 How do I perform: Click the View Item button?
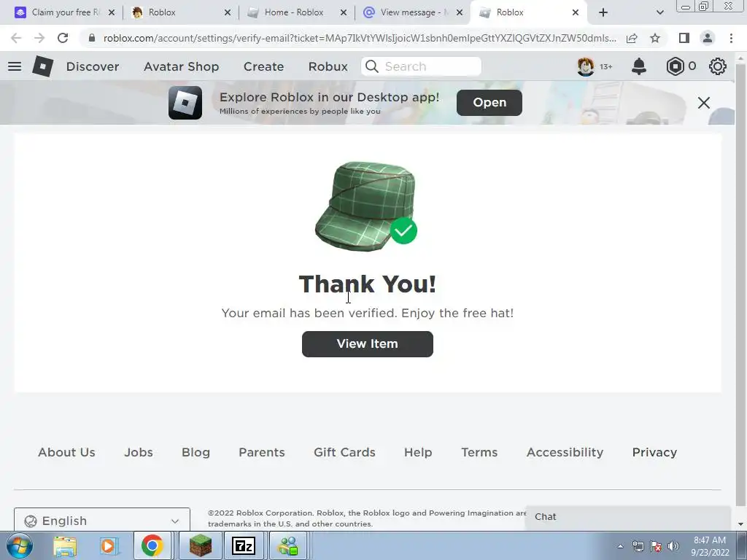click(x=368, y=344)
